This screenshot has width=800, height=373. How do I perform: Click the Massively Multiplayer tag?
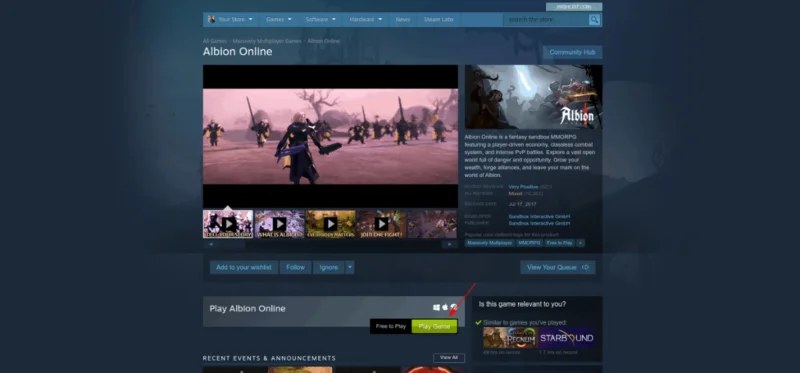489,243
